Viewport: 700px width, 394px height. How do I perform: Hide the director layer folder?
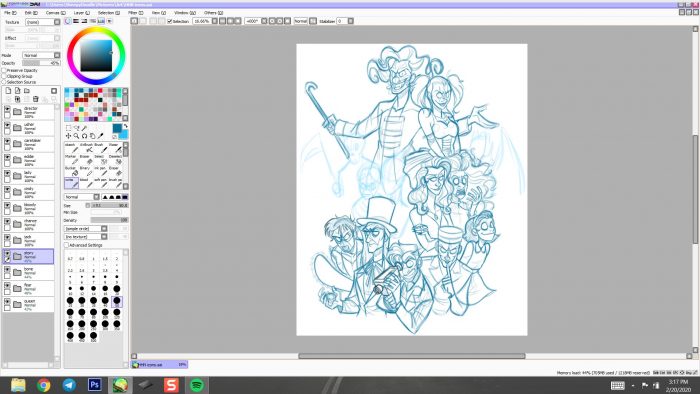point(7,109)
